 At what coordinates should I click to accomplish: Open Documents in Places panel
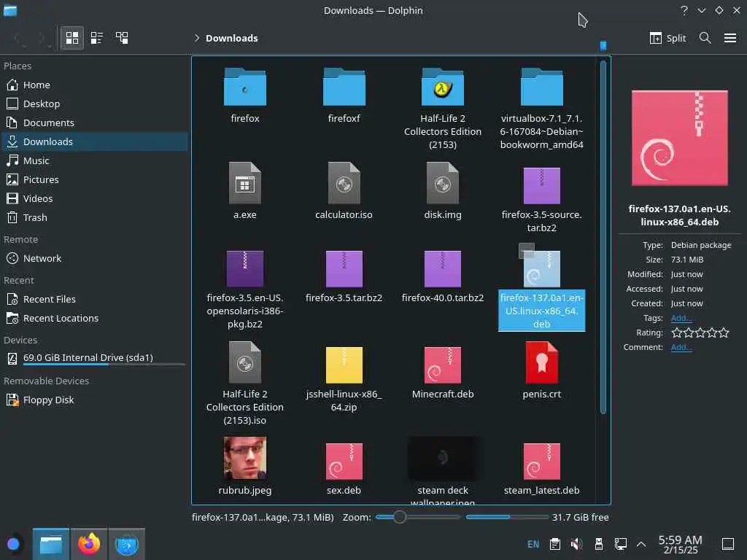click(x=94, y=122)
